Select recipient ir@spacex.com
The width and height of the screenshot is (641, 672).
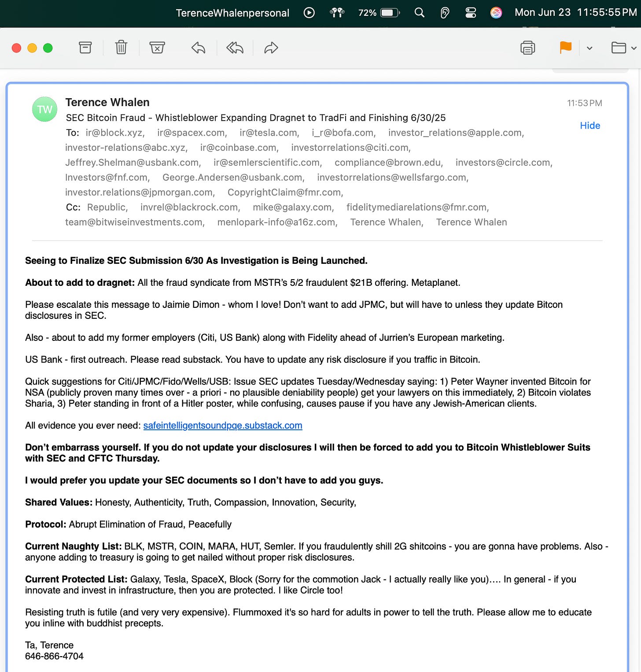(x=192, y=133)
